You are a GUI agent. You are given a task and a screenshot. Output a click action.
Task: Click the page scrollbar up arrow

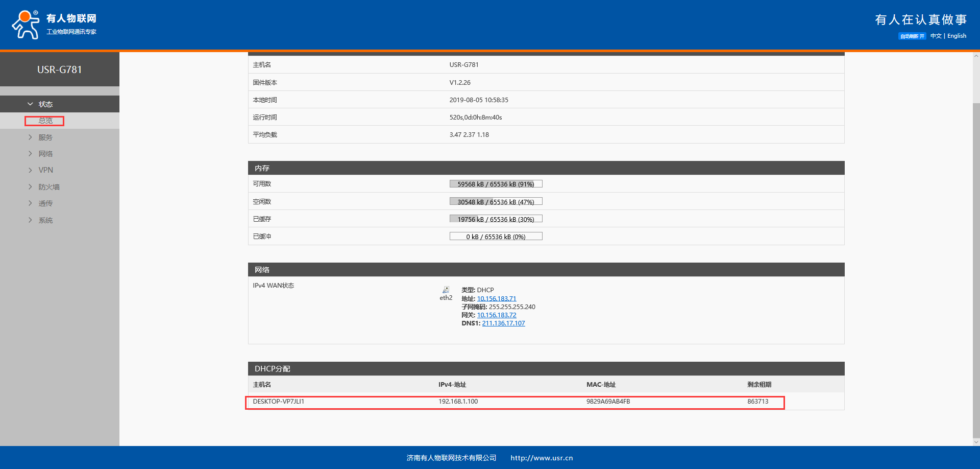(976, 56)
